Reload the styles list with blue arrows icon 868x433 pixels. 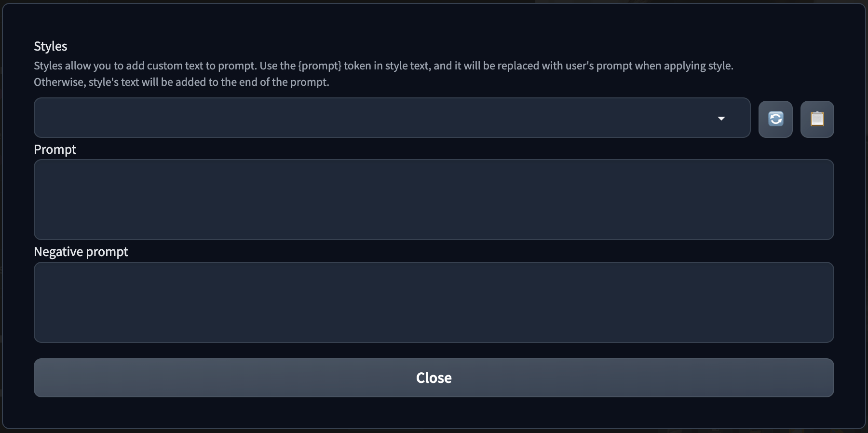775,119
